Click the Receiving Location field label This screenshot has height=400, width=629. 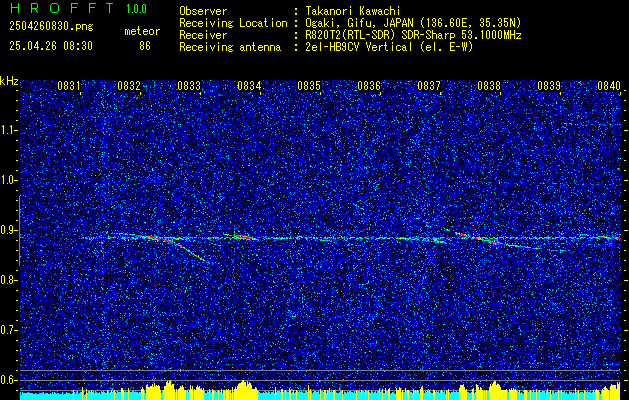[233, 23]
